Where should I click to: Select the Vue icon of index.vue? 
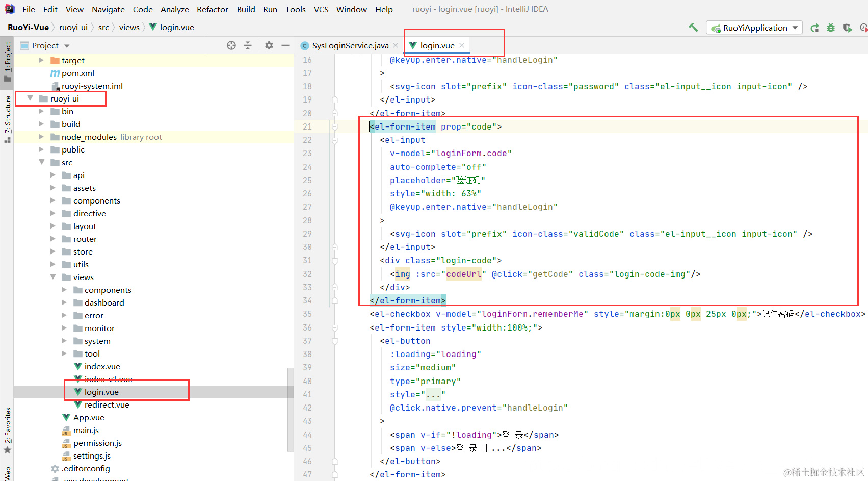(78, 366)
